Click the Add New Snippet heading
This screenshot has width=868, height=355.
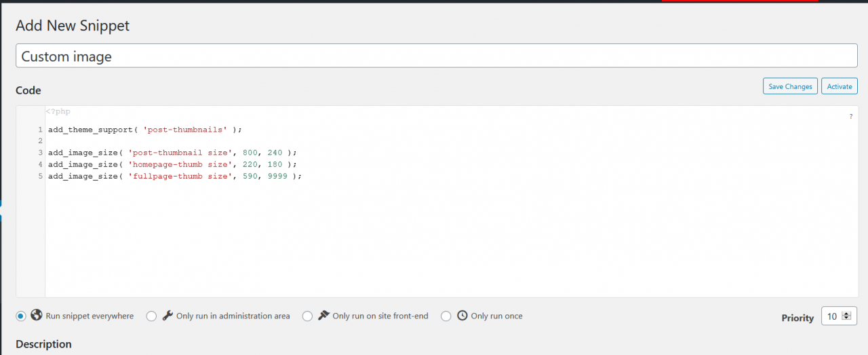coord(73,26)
